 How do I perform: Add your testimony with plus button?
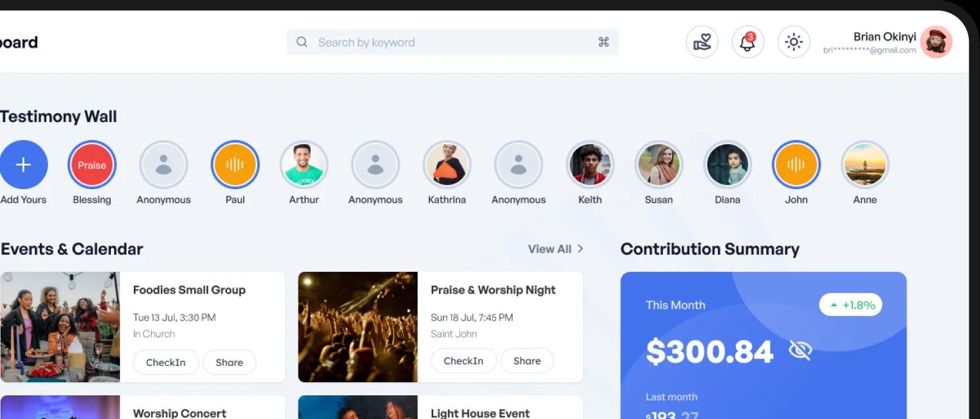click(x=24, y=165)
